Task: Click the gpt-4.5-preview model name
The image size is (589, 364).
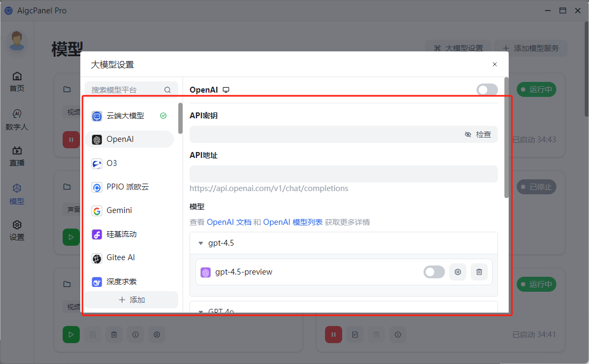Action: point(244,272)
